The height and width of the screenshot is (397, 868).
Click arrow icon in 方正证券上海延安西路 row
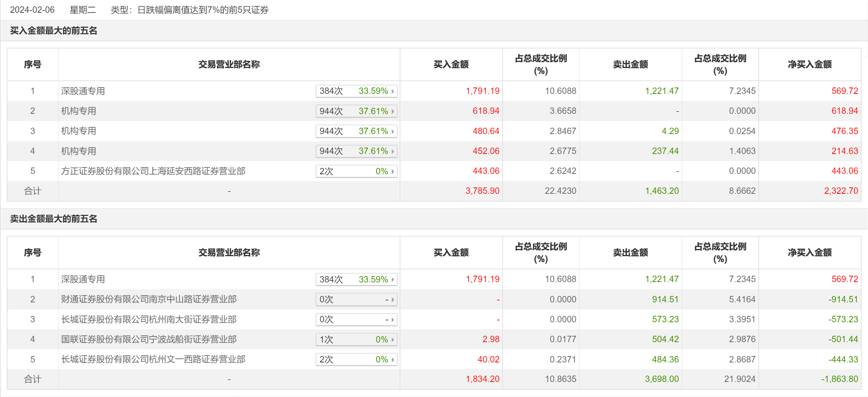click(x=392, y=171)
